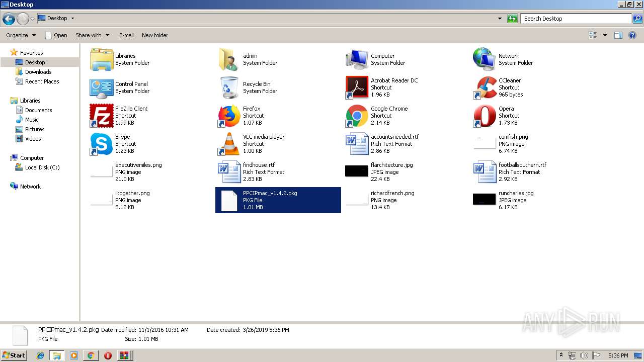This screenshot has width=644, height=362.
Task: Open the Share with menu
Action: (92, 35)
